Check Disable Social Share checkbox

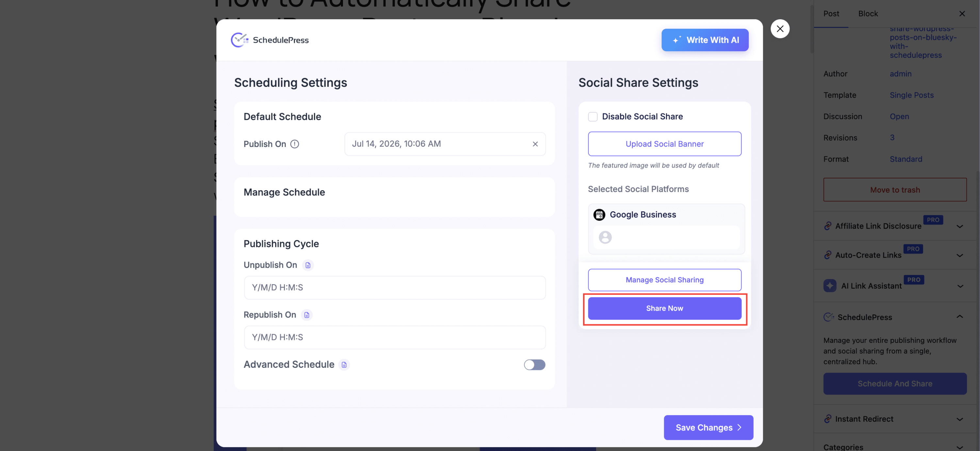[593, 117]
